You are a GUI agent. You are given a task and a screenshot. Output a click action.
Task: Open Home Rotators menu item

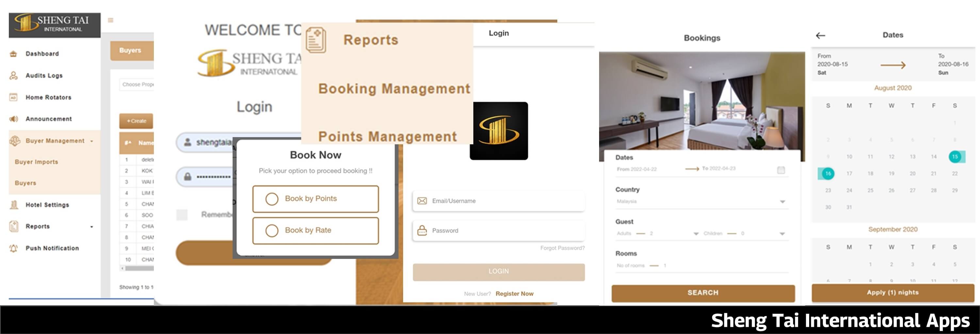[48, 97]
